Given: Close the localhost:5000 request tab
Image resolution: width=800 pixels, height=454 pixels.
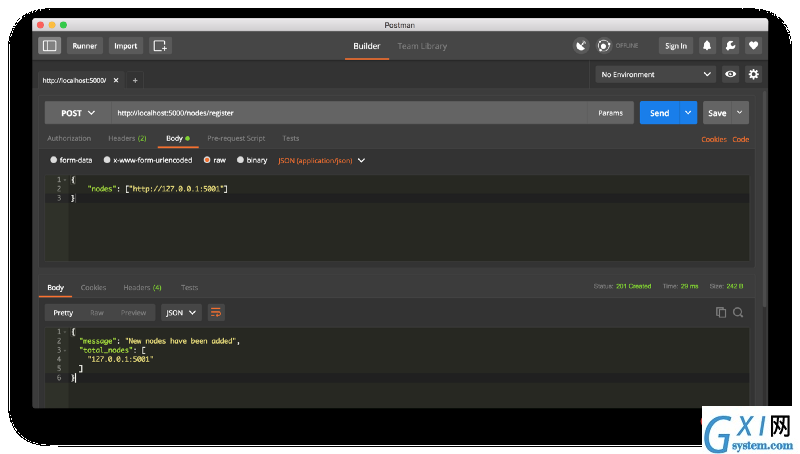Looking at the screenshot, I should (116, 80).
